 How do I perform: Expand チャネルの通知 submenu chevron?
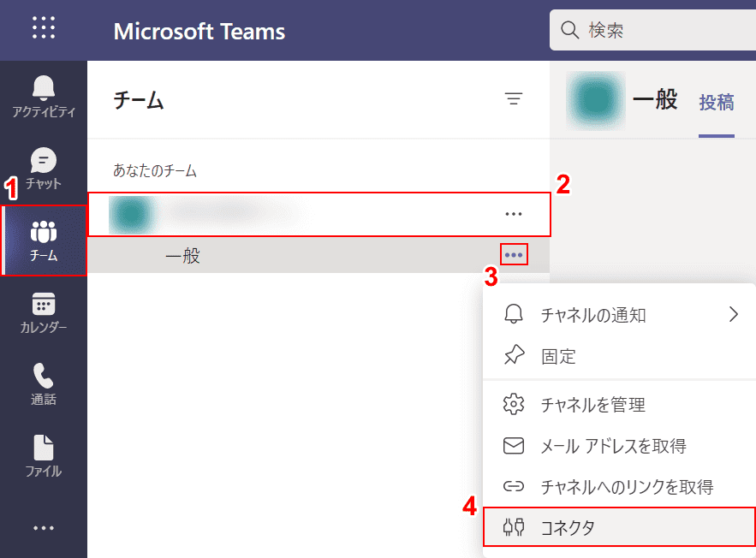(734, 314)
